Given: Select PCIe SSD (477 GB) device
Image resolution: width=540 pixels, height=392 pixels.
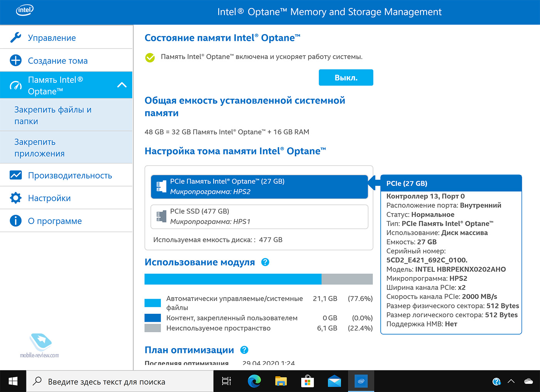Looking at the screenshot, I should pos(259,216).
